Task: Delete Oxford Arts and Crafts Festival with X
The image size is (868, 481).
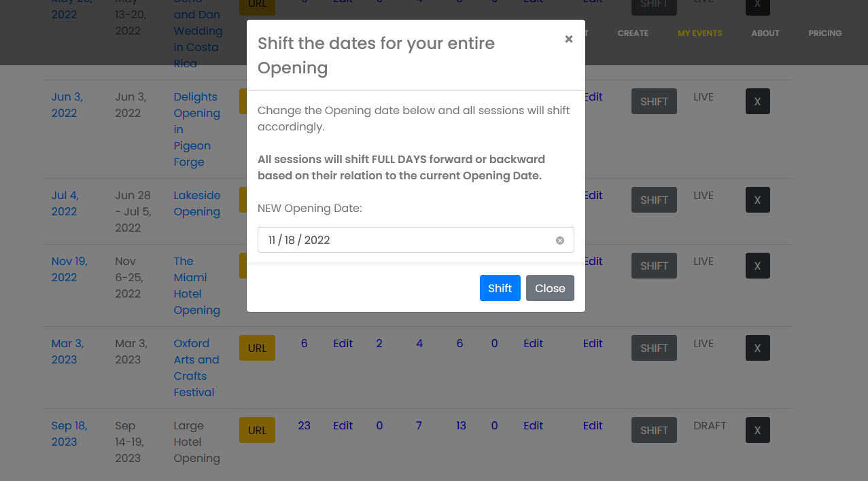Action: pos(757,348)
